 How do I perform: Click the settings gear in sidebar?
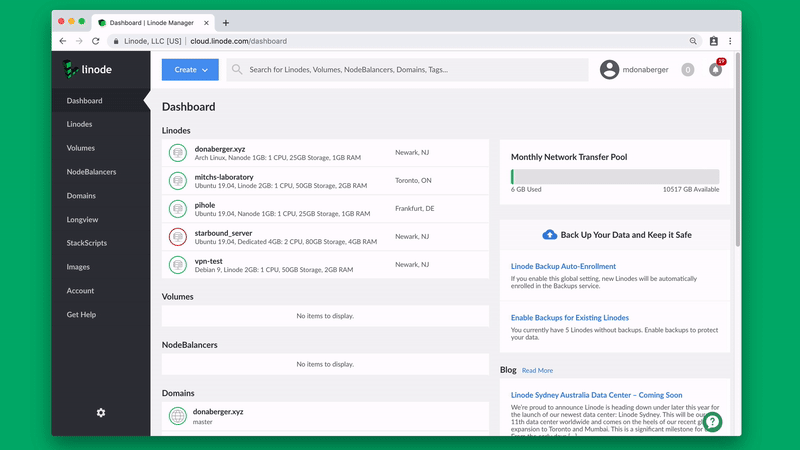[101, 413]
